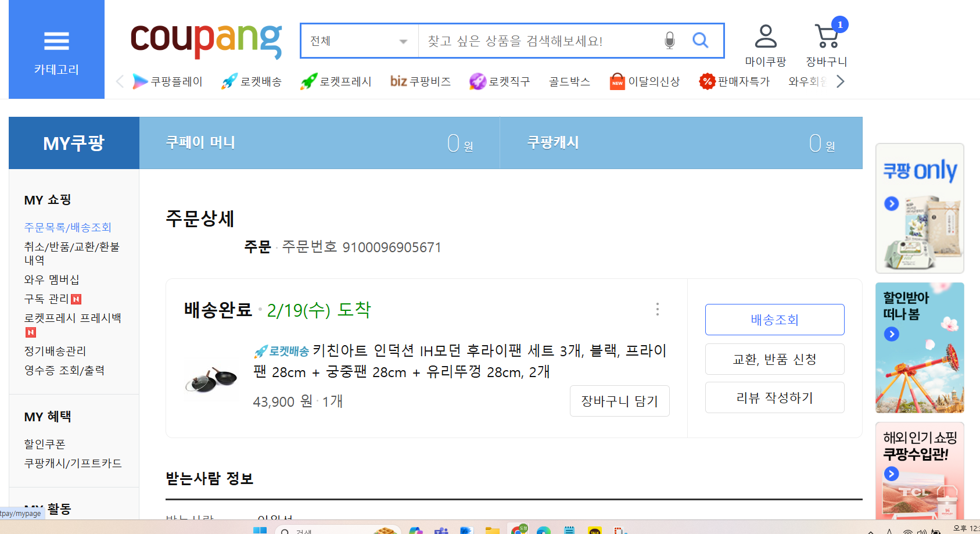
Task: Open 쿠팡 only banner
Action: (x=920, y=208)
